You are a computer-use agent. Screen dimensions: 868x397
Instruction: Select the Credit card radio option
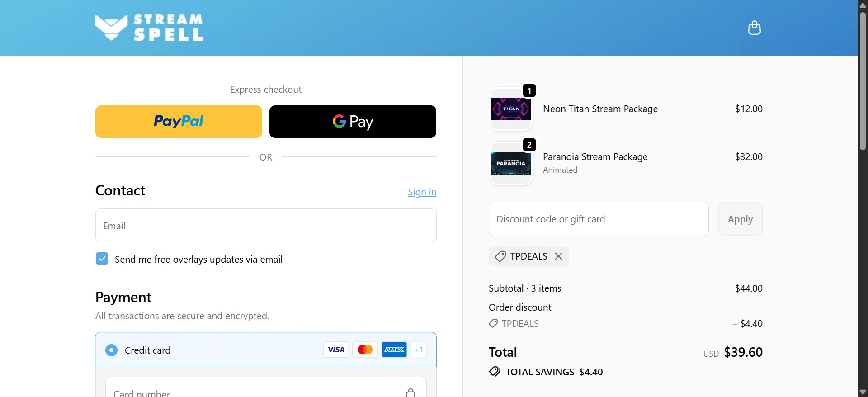[x=111, y=350]
